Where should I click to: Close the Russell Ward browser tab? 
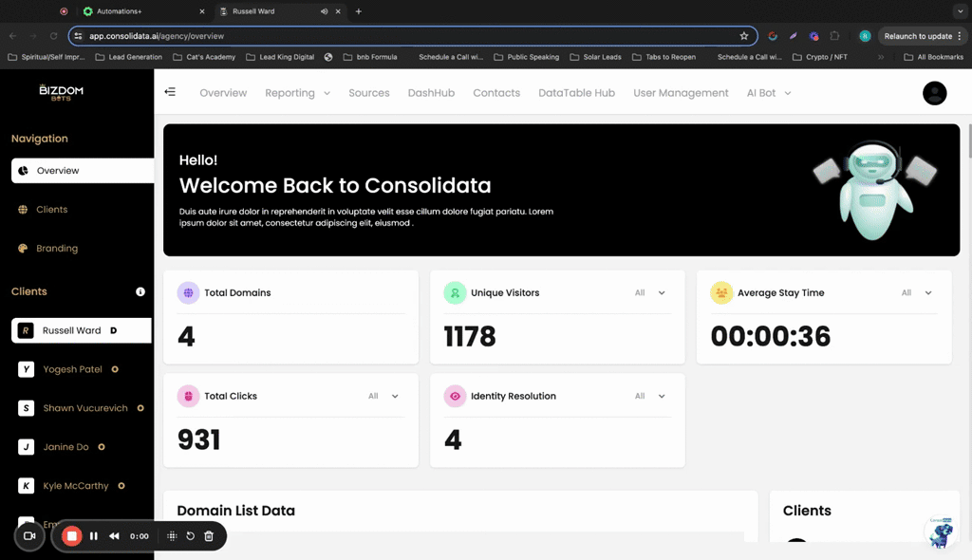[x=338, y=11]
